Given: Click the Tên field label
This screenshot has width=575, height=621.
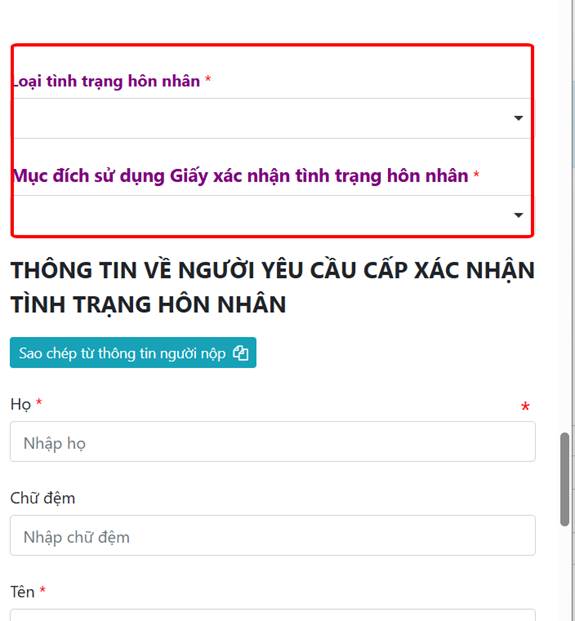Looking at the screenshot, I should [x=23, y=592].
